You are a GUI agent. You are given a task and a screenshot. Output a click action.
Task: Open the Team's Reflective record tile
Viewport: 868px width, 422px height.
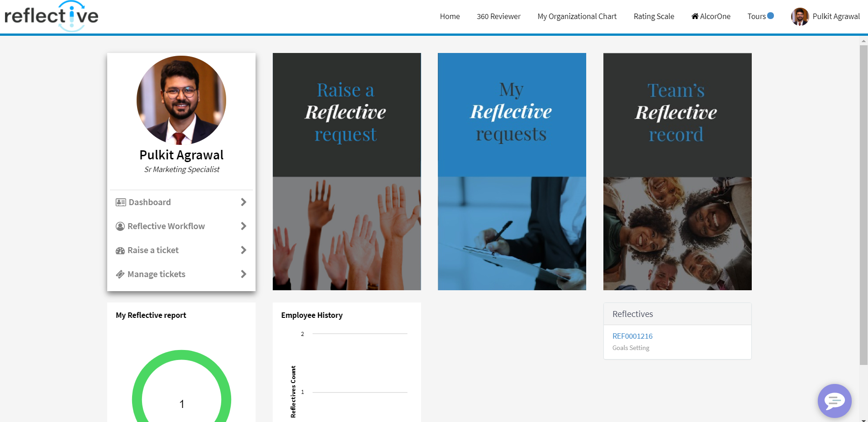[677, 172]
